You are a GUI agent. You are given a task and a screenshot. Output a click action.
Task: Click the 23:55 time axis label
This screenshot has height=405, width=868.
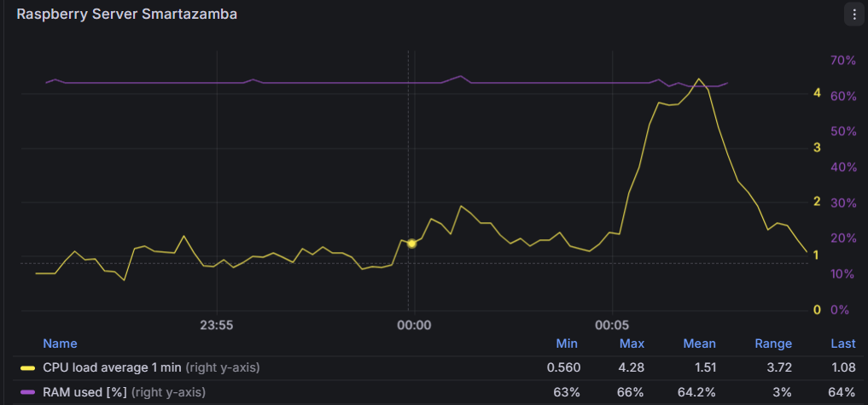pyautogui.click(x=217, y=326)
